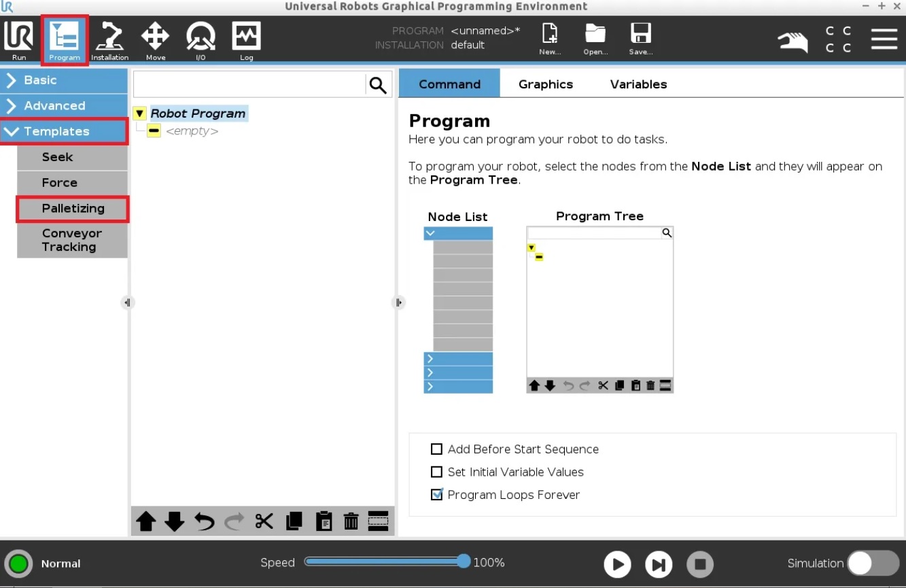The height and width of the screenshot is (588, 906).
Task: Click the Normal status text
Action: point(60,564)
